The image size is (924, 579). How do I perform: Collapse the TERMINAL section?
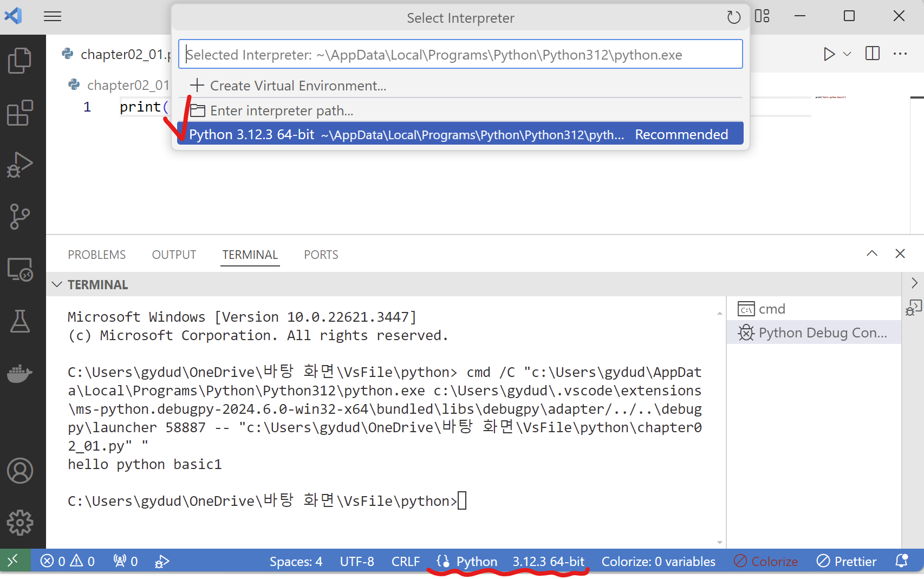57,284
